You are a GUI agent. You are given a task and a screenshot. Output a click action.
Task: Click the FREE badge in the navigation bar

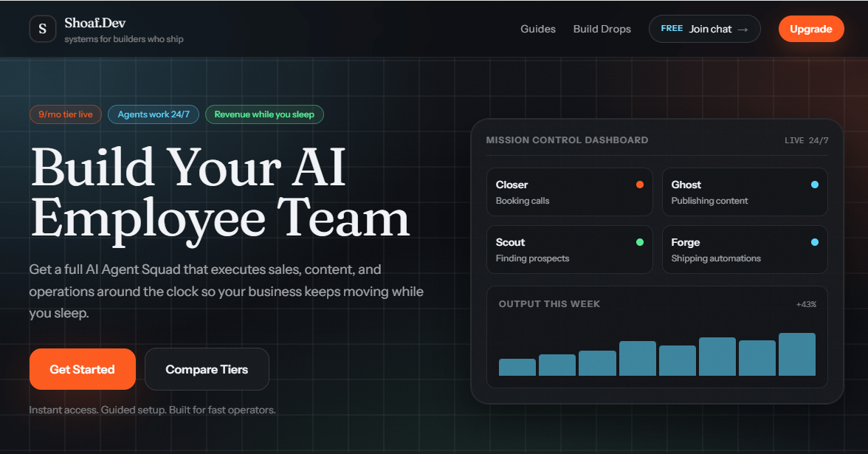(x=672, y=28)
